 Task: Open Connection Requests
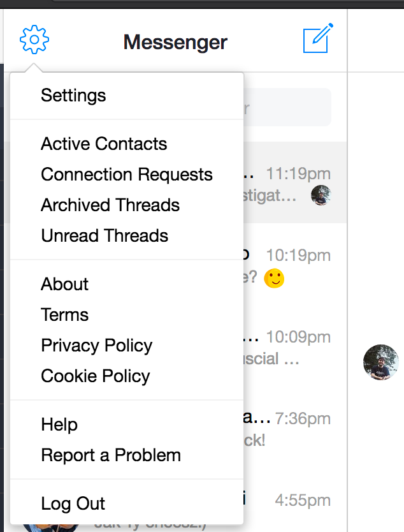126,175
